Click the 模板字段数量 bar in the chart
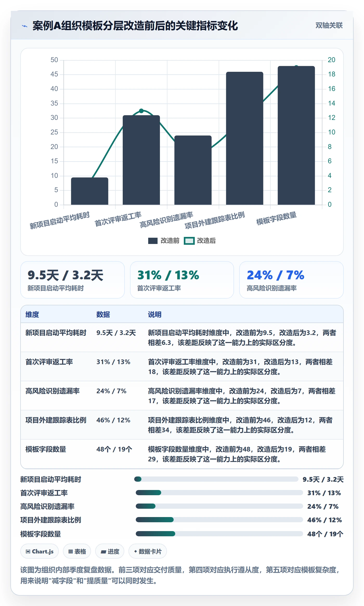 click(x=296, y=136)
